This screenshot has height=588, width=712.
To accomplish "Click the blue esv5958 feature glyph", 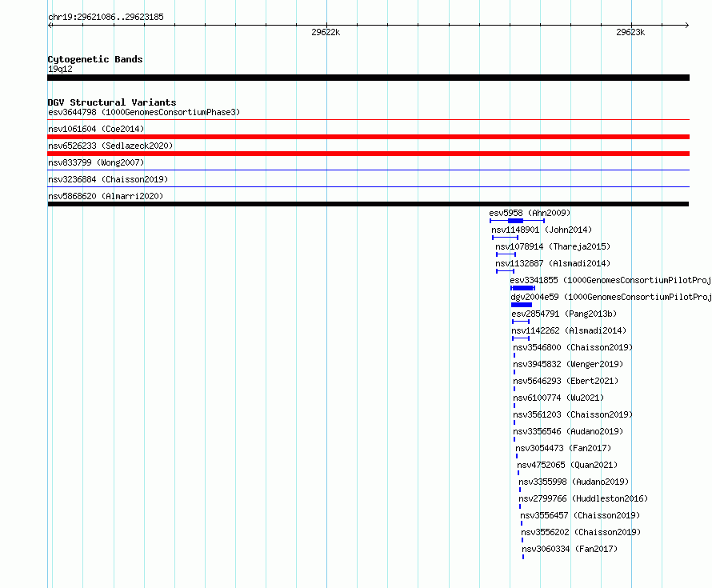I will 517,221.
